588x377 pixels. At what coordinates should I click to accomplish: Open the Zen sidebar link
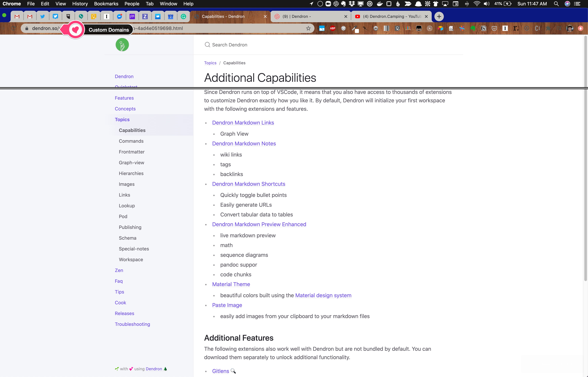point(119,270)
